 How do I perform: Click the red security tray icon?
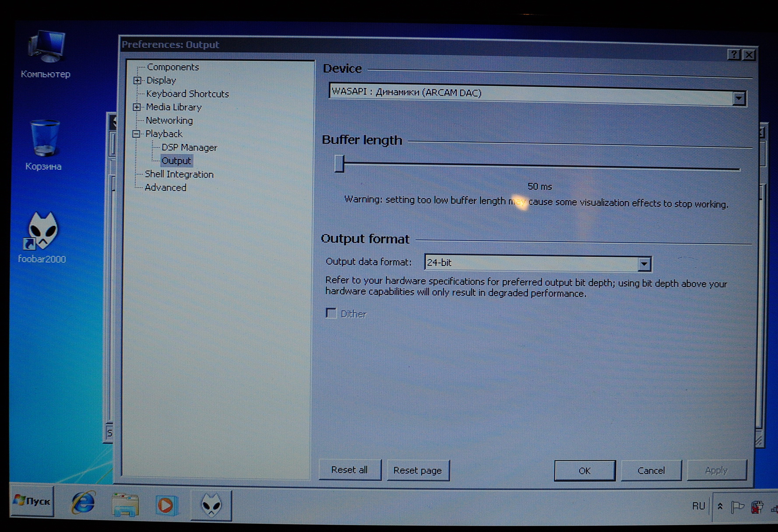(x=757, y=507)
